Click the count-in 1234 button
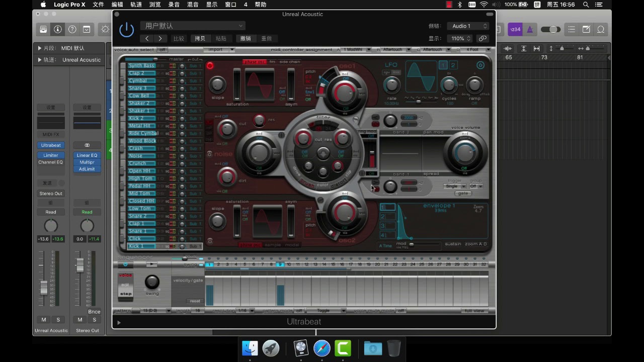 (x=515, y=29)
